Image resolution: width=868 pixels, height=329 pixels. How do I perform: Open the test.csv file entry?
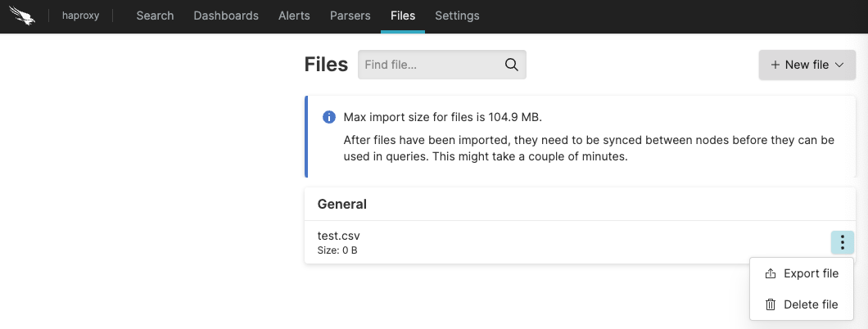339,237
